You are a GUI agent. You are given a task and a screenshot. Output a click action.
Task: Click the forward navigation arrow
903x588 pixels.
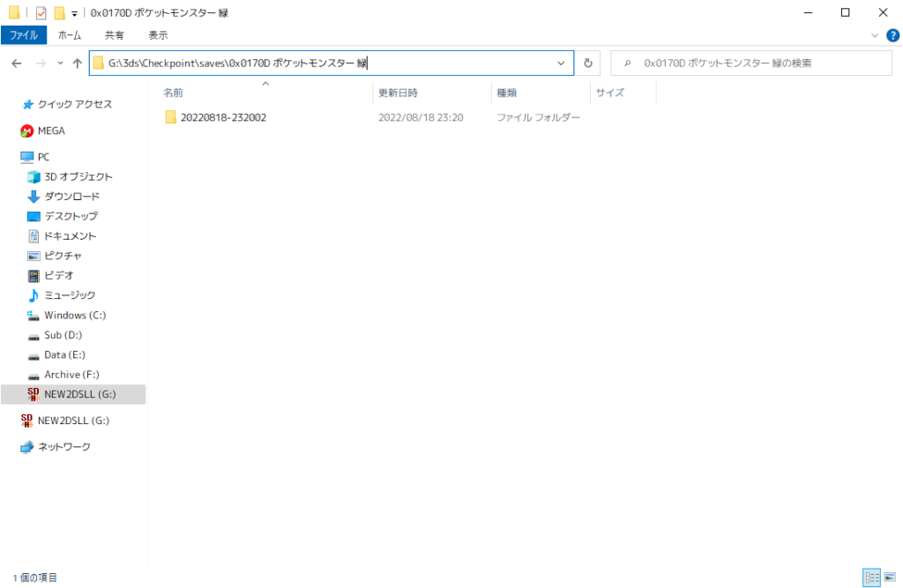41,63
